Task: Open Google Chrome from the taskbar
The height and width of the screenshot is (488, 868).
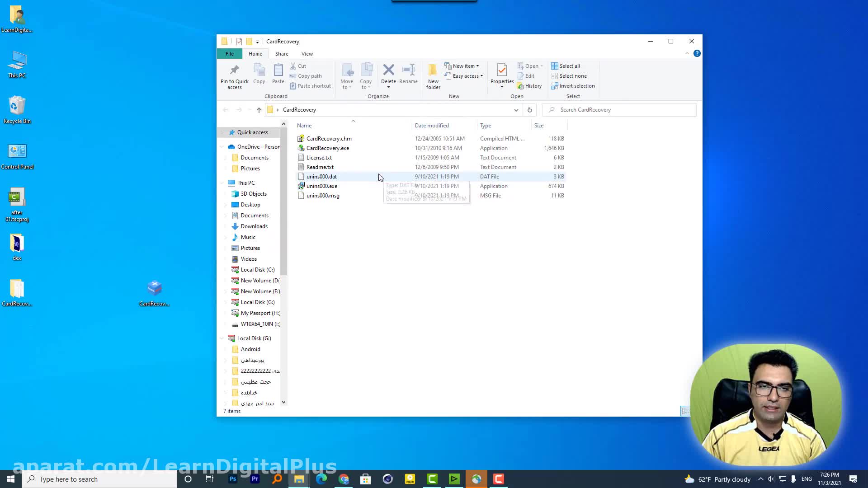Action: pos(344,479)
